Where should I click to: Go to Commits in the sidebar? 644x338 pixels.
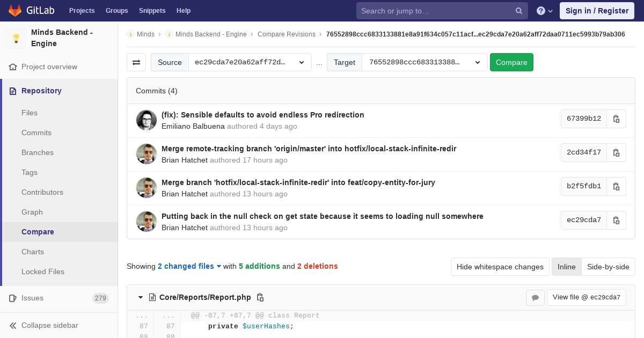point(36,133)
